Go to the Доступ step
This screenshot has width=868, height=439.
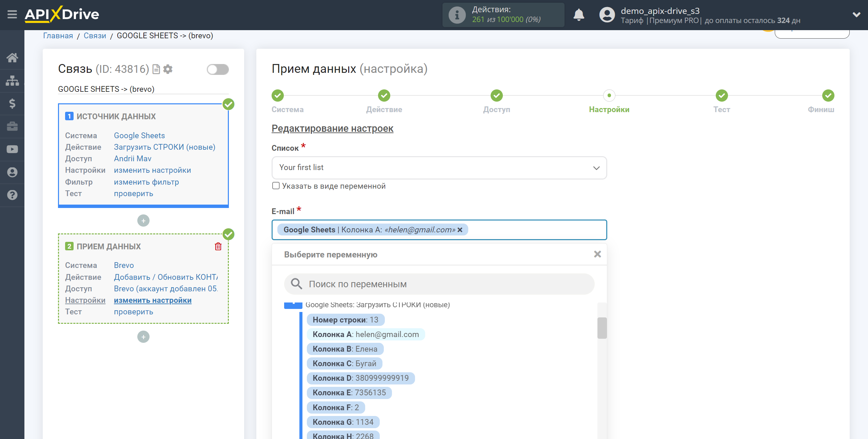pyautogui.click(x=497, y=96)
